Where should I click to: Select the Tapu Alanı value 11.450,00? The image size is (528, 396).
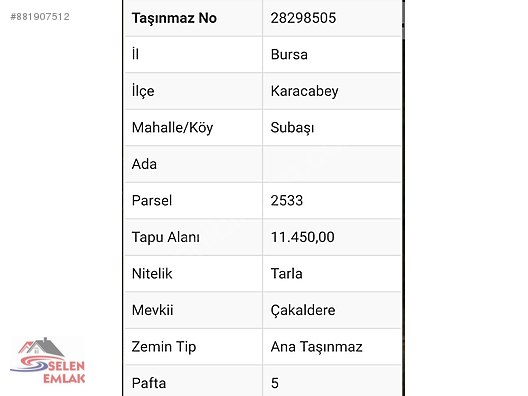coord(302,237)
